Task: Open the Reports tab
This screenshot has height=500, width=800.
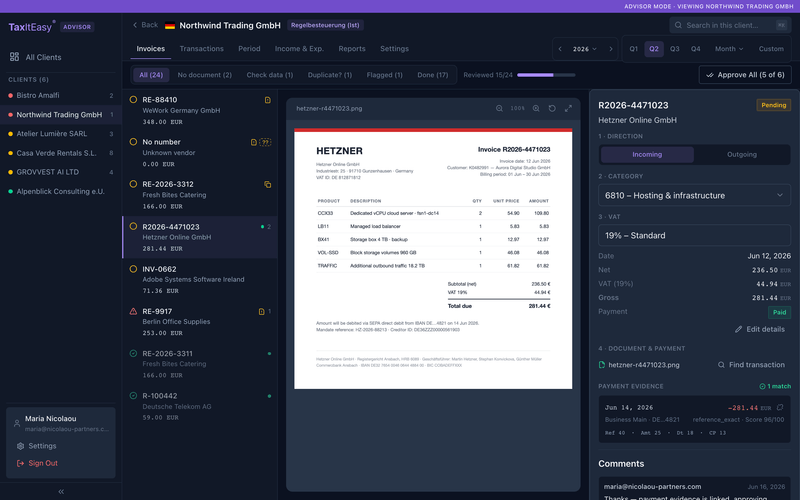Action: tap(352, 49)
